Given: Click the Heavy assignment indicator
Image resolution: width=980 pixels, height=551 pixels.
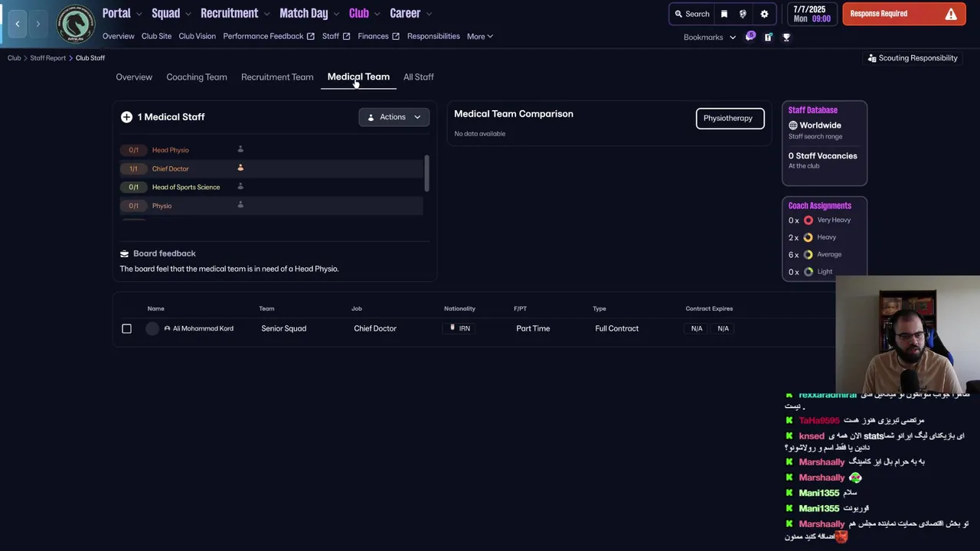Looking at the screenshot, I should (x=808, y=237).
